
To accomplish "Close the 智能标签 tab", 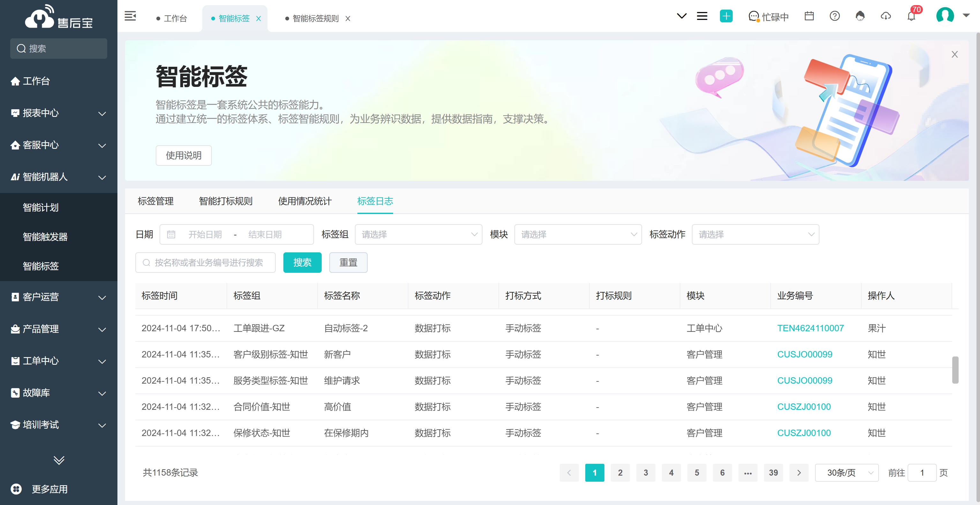I will [x=258, y=19].
